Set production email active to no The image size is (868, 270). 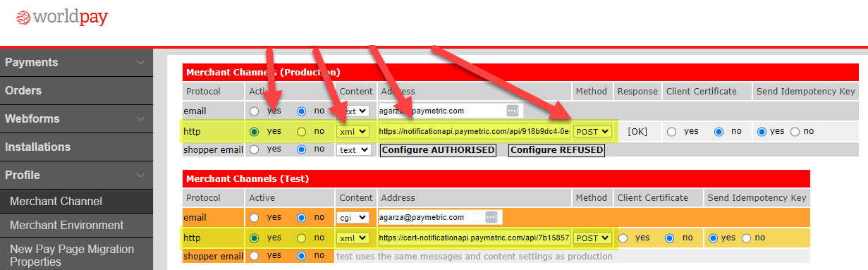click(x=302, y=111)
